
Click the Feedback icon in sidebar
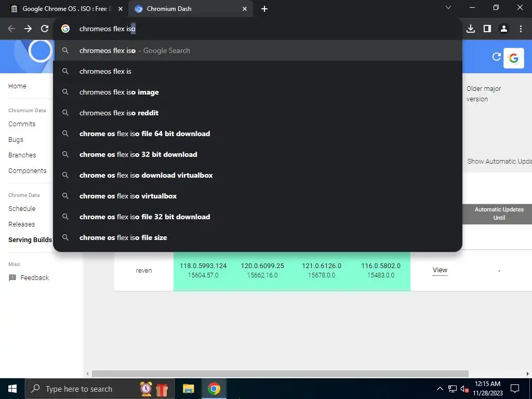click(12, 278)
